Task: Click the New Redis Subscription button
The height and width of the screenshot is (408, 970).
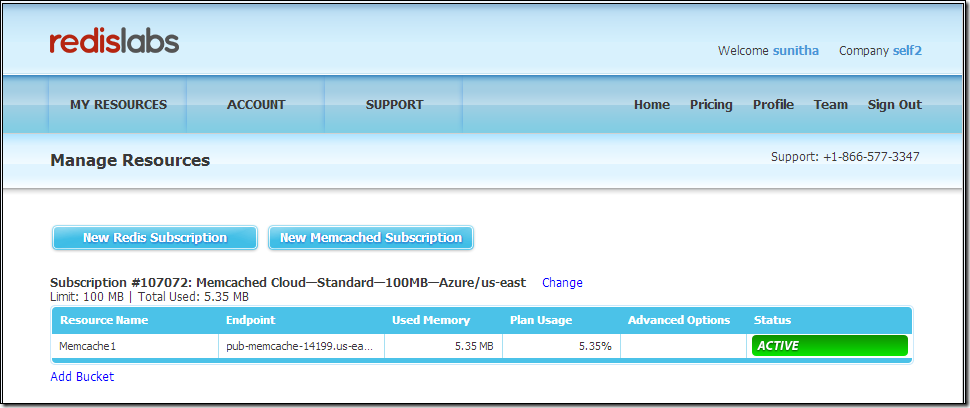Action: [155, 237]
